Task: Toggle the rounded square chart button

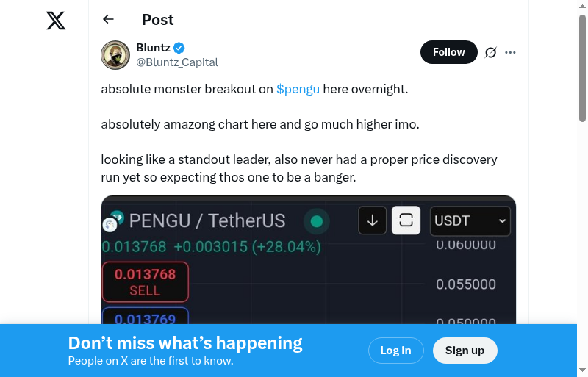Action: [x=406, y=220]
